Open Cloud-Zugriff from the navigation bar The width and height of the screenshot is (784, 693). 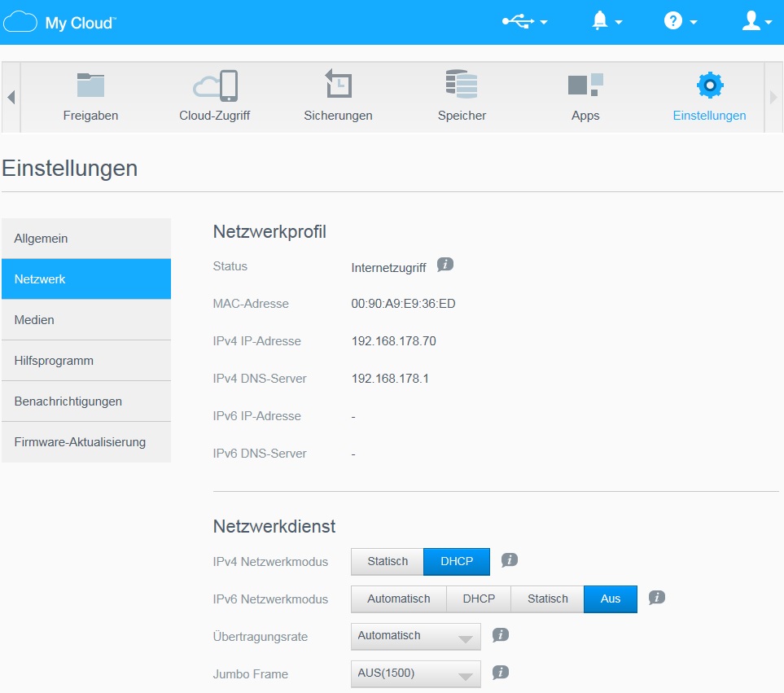coord(215,97)
